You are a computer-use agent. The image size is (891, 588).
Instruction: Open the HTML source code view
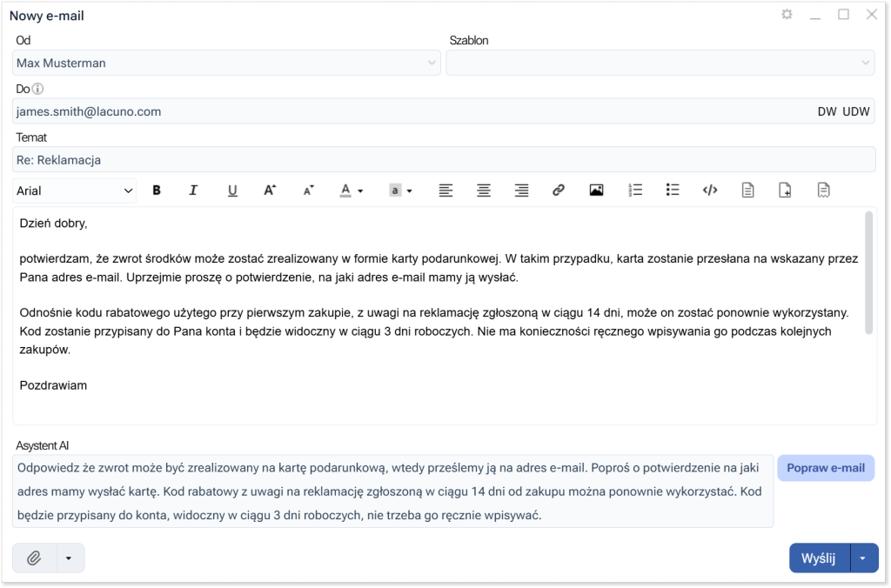pyautogui.click(x=710, y=190)
